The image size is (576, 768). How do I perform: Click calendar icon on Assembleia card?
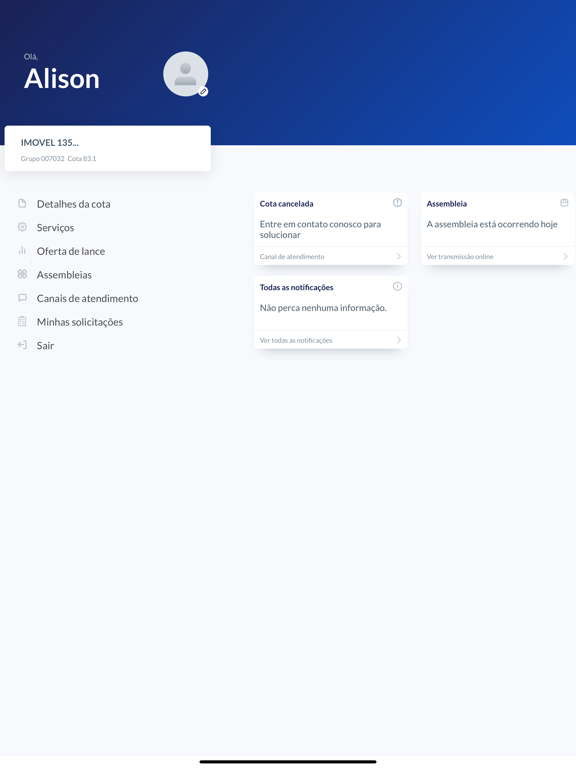click(x=564, y=202)
